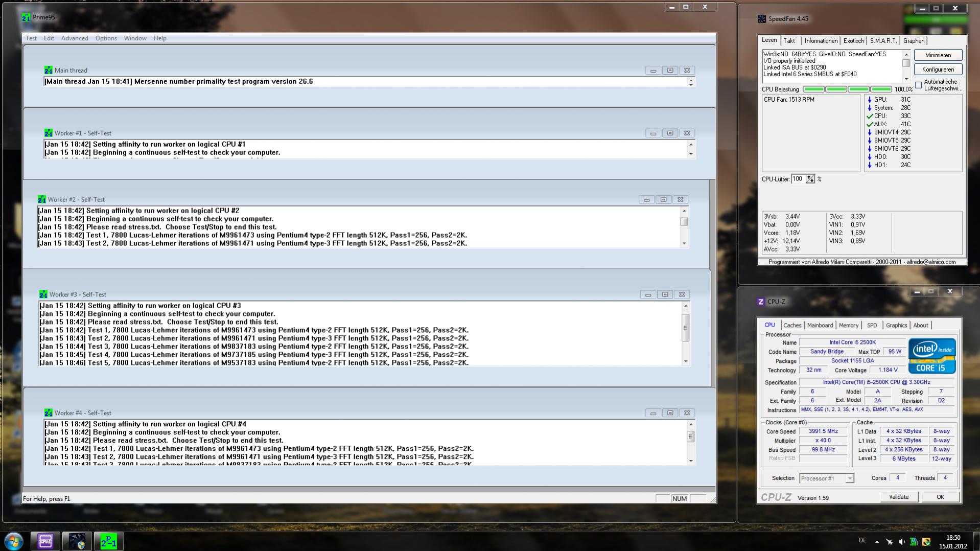
Task: Click the arrow icon beside HD0 temperature
Action: tap(870, 157)
